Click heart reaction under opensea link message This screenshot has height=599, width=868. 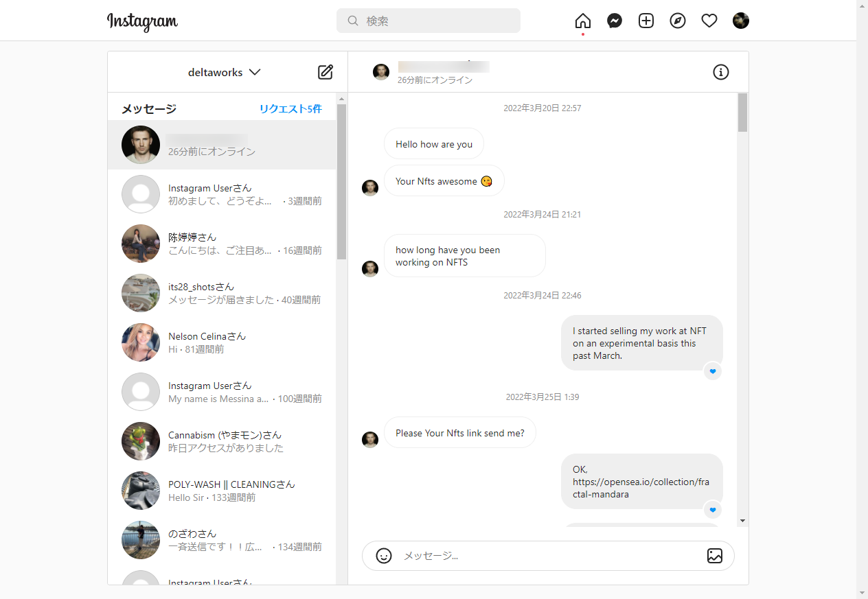click(713, 510)
